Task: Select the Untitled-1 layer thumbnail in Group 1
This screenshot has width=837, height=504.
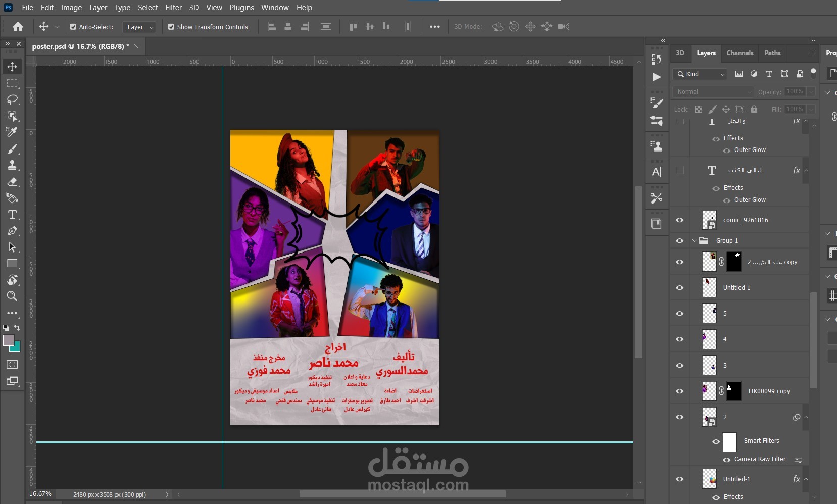Action: 709,288
